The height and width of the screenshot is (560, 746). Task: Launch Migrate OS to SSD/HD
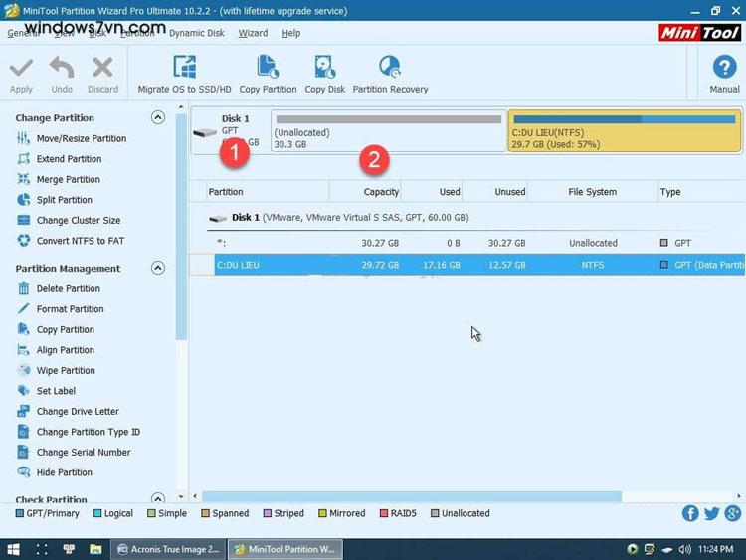pyautogui.click(x=184, y=74)
